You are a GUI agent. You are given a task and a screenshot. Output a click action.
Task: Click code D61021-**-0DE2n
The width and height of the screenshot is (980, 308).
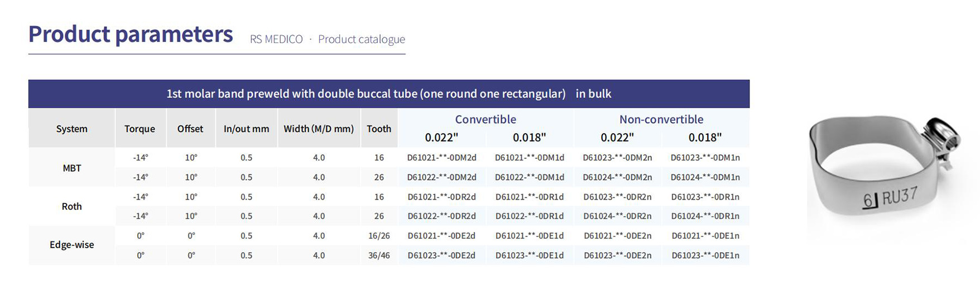[x=617, y=236]
